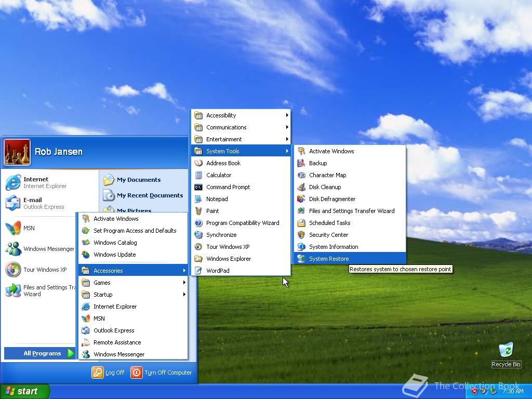Click the Security Center shield icon

tap(301, 235)
